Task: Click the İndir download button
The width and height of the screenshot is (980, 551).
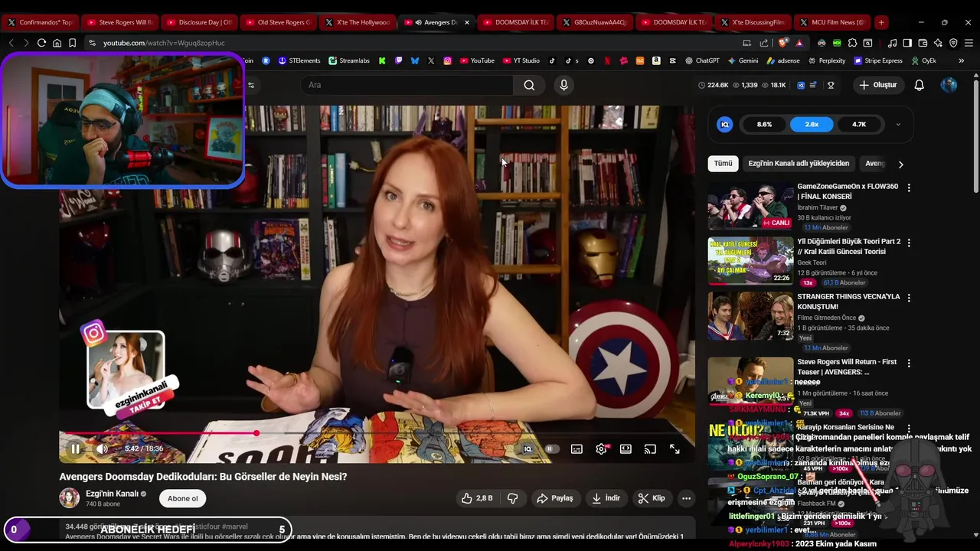Action: (x=606, y=498)
